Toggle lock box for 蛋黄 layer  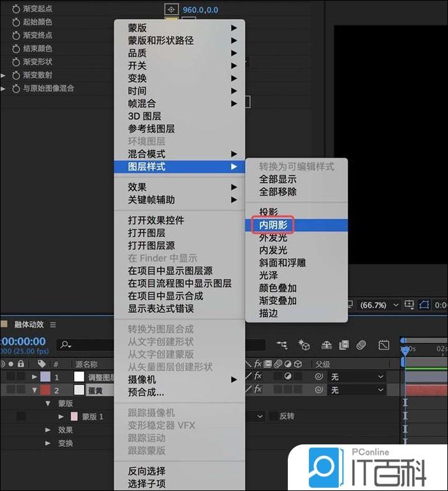click(x=21, y=390)
